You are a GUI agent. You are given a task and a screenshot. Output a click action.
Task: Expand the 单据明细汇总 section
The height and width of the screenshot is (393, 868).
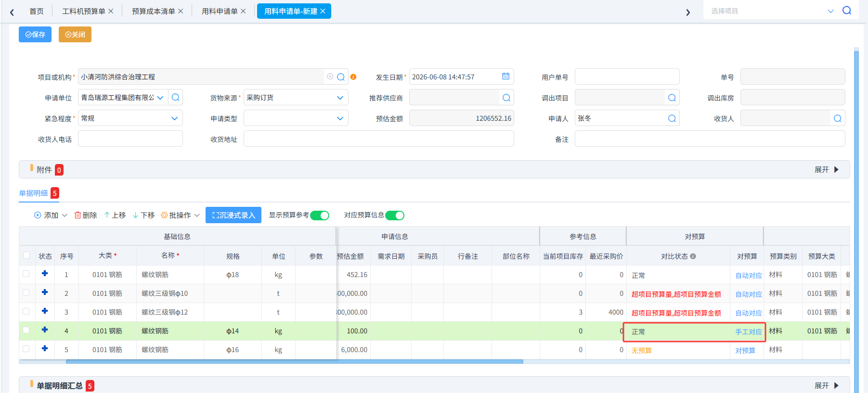pyautogui.click(x=827, y=386)
